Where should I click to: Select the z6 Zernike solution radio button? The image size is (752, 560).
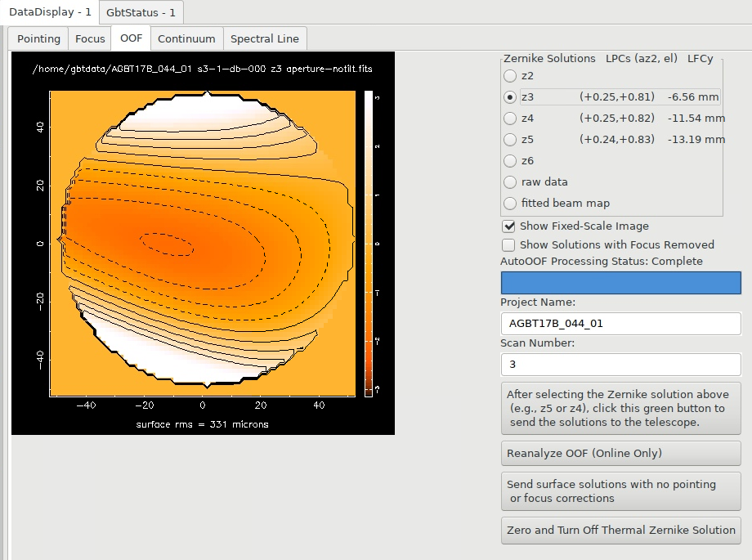click(x=510, y=161)
